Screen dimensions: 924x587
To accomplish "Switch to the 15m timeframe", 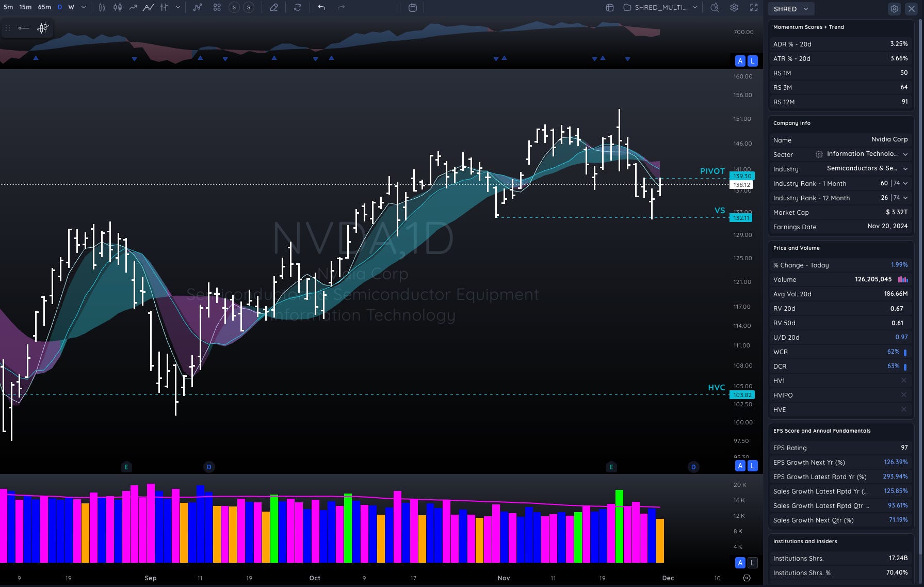I will point(25,7).
